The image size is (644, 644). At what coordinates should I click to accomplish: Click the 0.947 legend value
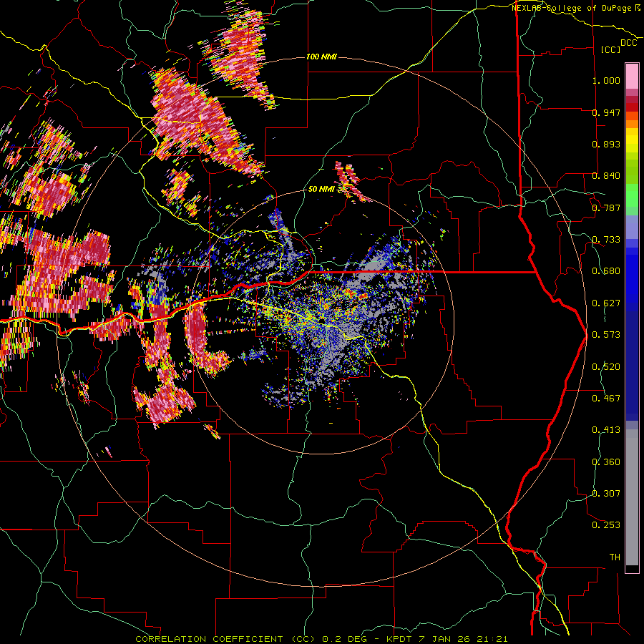point(606,112)
